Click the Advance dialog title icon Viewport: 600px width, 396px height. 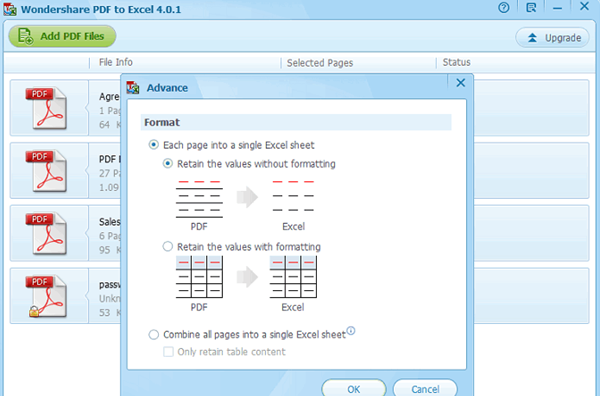(133, 88)
